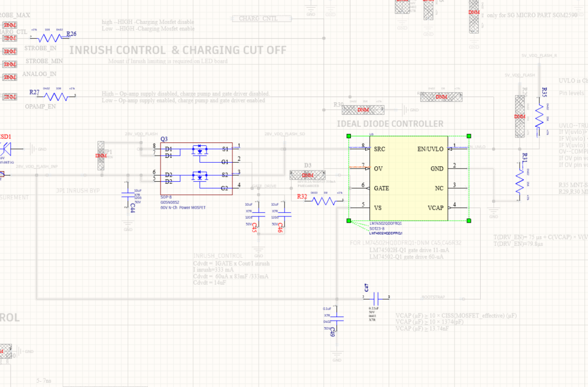Click top-left green selection handle of U8
588x387 pixels.
(348, 136)
